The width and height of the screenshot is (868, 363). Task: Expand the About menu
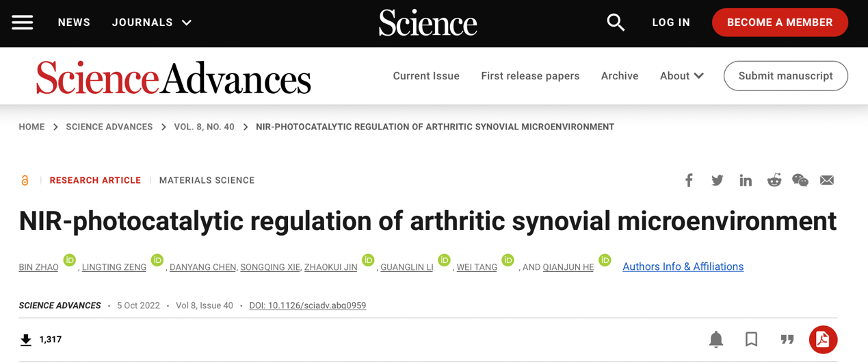point(681,76)
